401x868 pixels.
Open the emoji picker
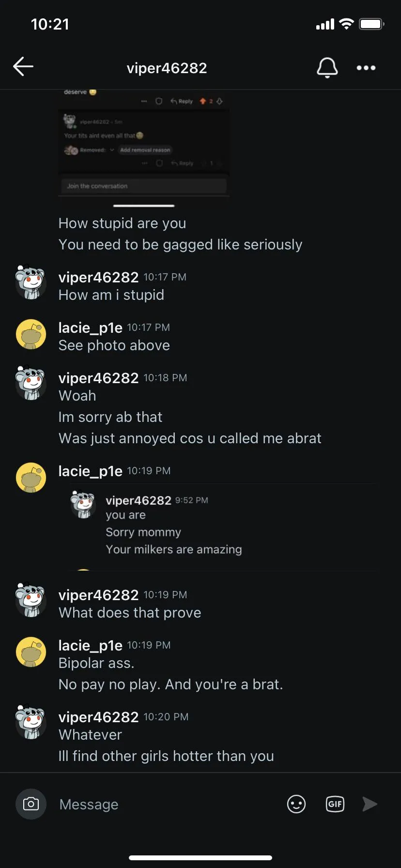[296, 804]
